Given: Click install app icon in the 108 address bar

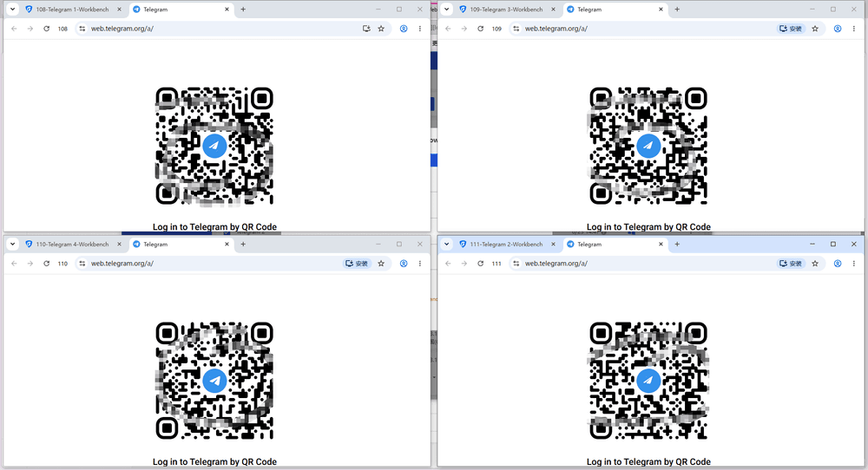Looking at the screenshot, I should pyautogui.click(x=366, y=29).
